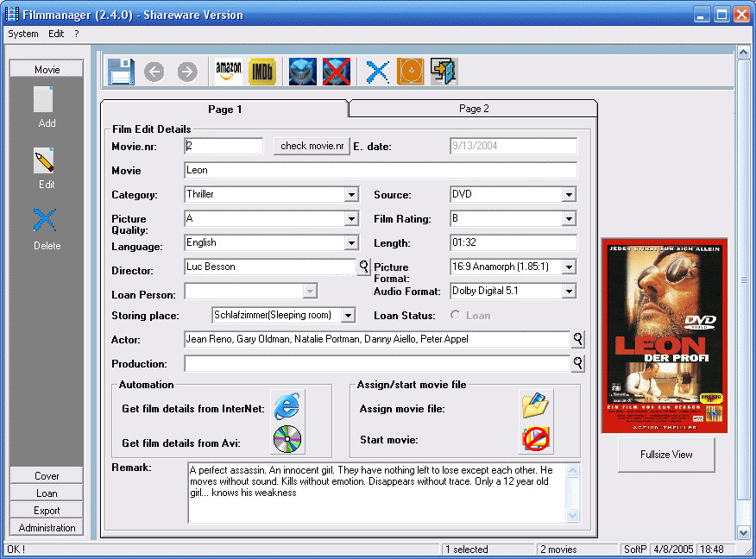This screenshot has height=559, width=756.
Task: Click the Start movie icon
Action: click(x=536, y=439)
